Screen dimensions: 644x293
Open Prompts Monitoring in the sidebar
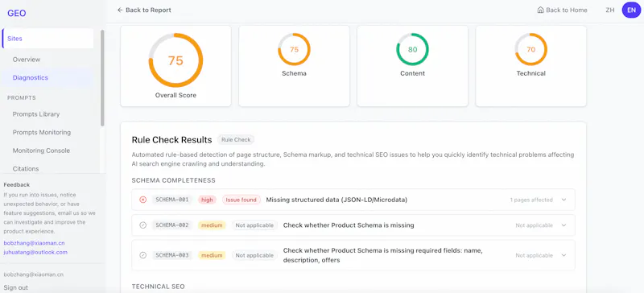[42, 132]
